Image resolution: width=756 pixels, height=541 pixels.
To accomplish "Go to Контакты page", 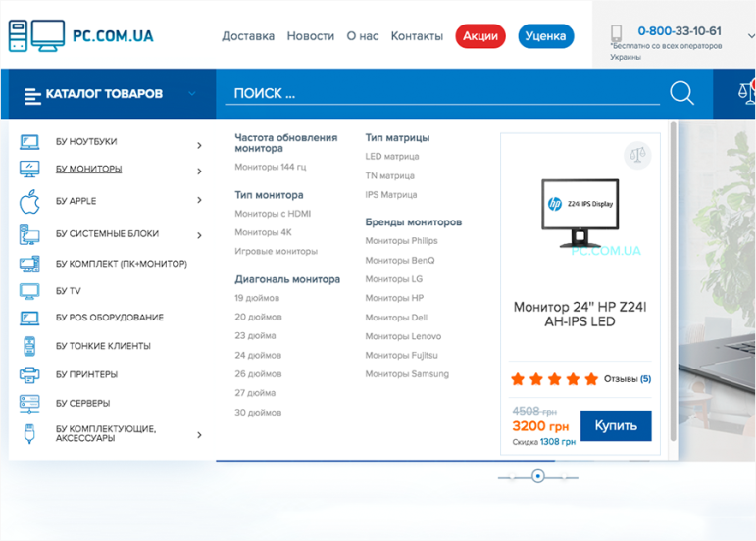I will 417,36.
